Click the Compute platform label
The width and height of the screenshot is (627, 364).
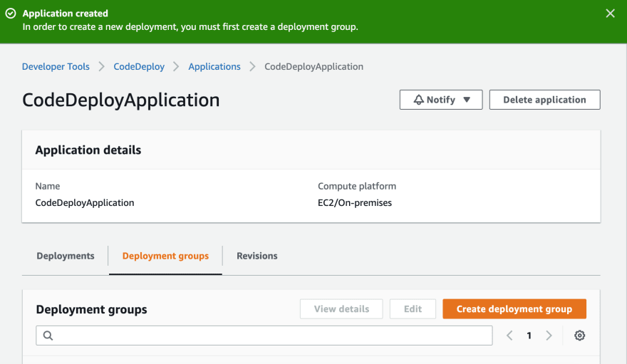pos(357,186)
